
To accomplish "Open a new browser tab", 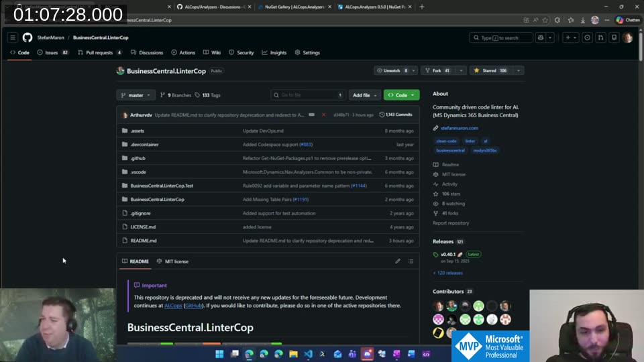I will (x=422, y=7).
